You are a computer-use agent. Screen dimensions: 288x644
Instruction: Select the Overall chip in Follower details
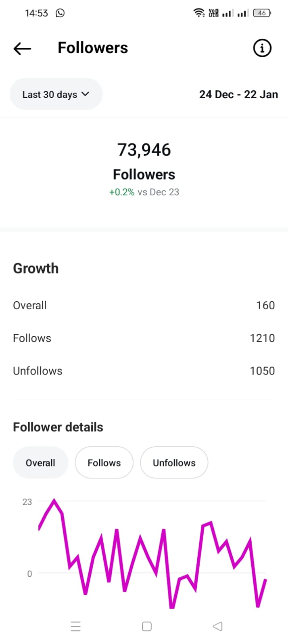(40, 463)
